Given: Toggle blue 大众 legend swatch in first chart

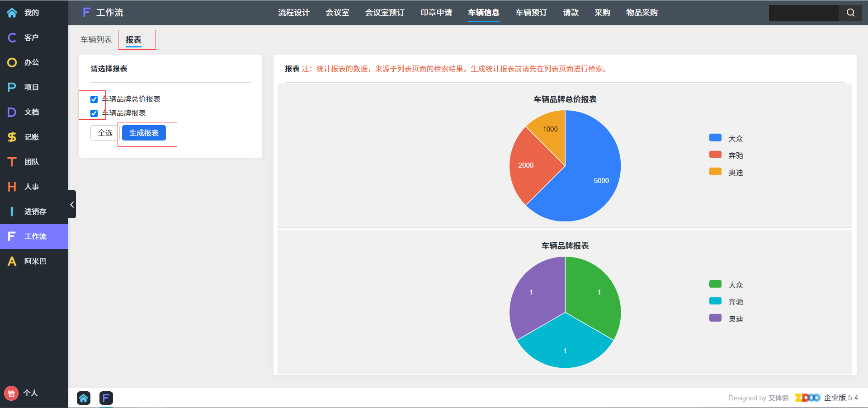Looking at the screenshot, I should coord(715,138).
